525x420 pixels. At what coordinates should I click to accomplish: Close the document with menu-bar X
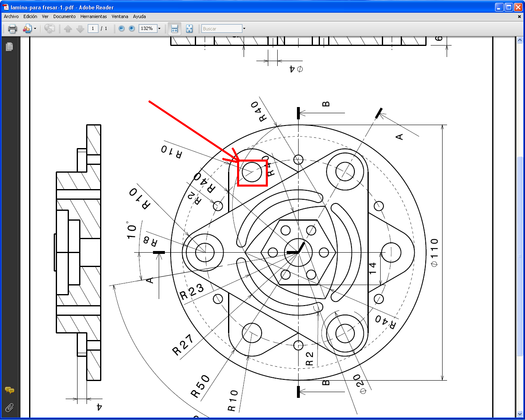(519, 17)
